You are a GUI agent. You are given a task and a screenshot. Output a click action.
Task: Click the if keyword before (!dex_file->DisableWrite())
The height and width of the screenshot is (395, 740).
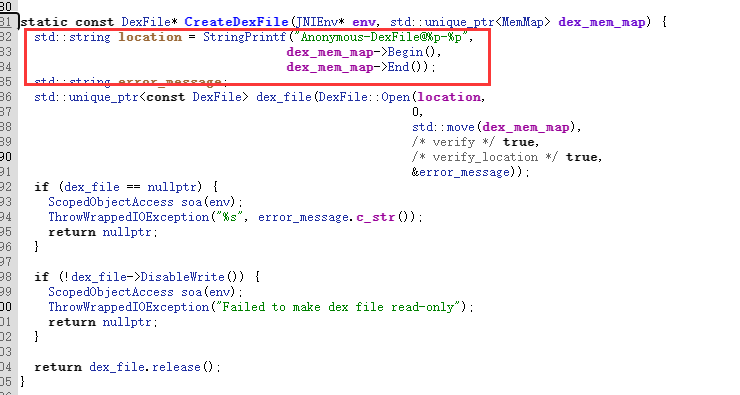click(x=42, y=277)
